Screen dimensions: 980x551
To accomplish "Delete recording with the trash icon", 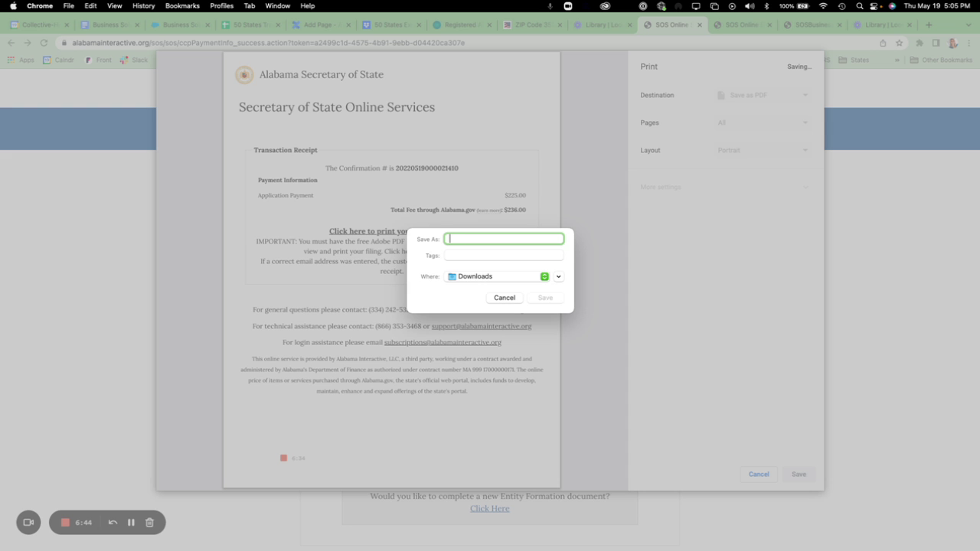I will pos(150,523).
